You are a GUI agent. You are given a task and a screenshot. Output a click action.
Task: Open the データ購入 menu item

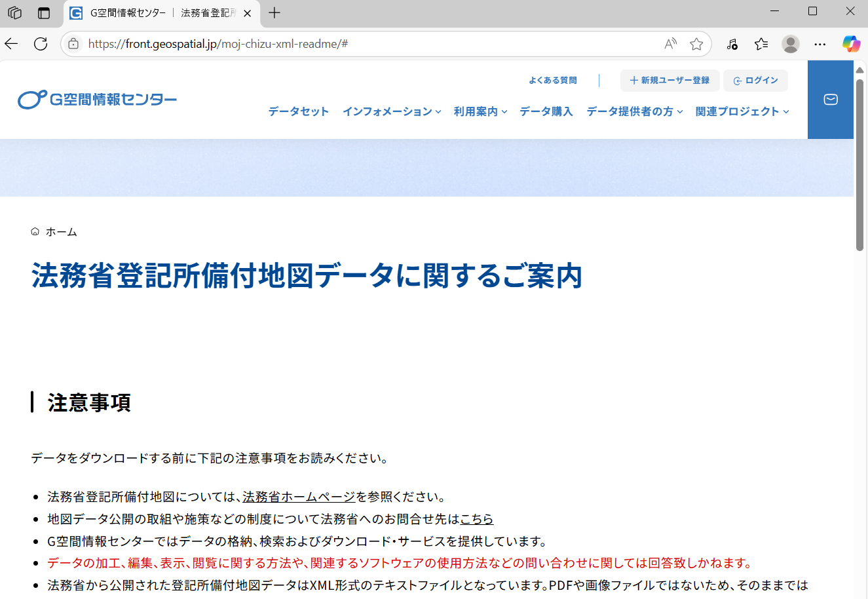pyautogui.click(x=546, y=111)
